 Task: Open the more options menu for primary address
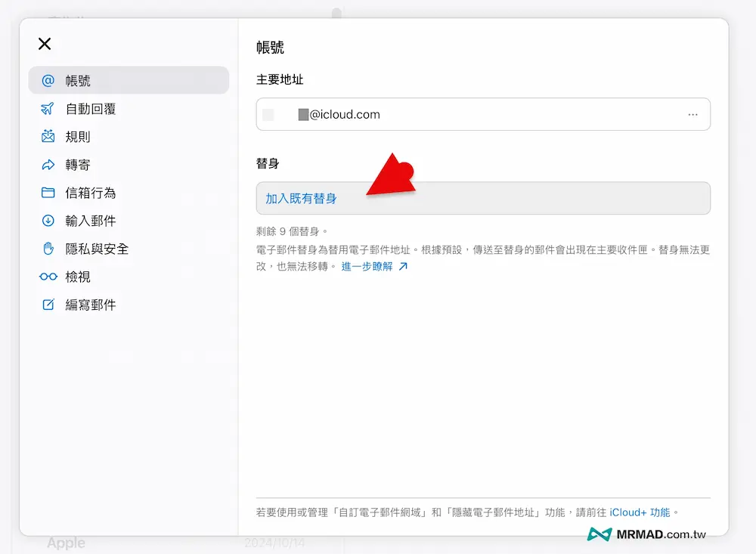692,115
